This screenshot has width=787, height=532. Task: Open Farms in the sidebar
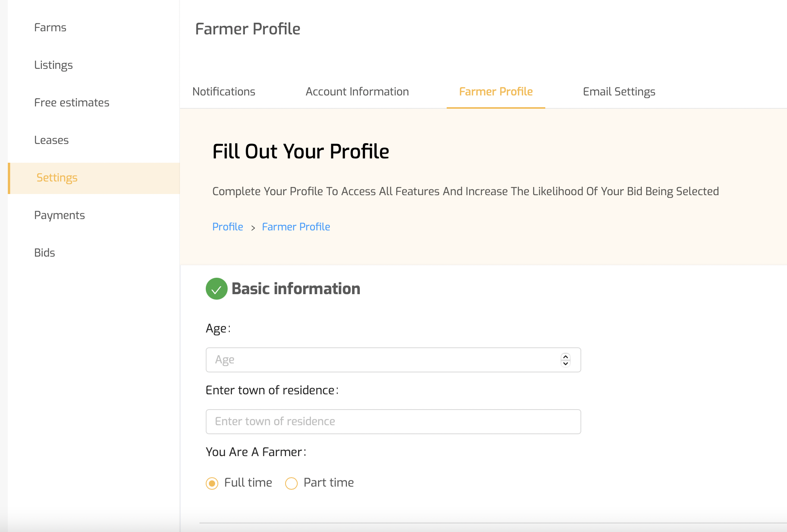point(50,27)
